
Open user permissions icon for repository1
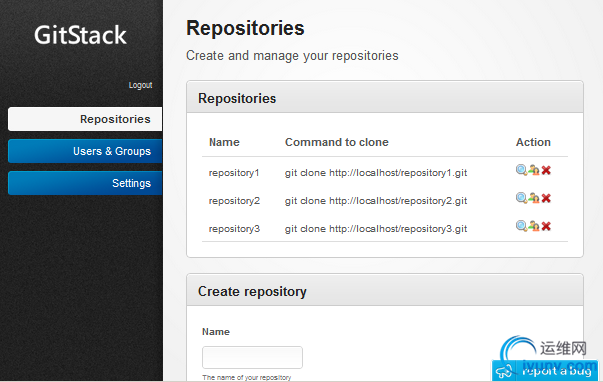coord(534,170)
